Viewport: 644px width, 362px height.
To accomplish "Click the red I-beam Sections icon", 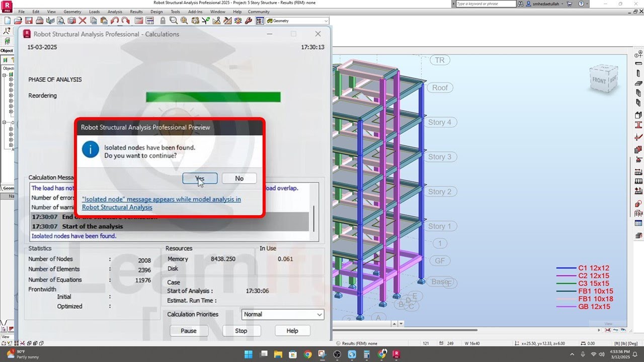I will click(x=638, y=125).
